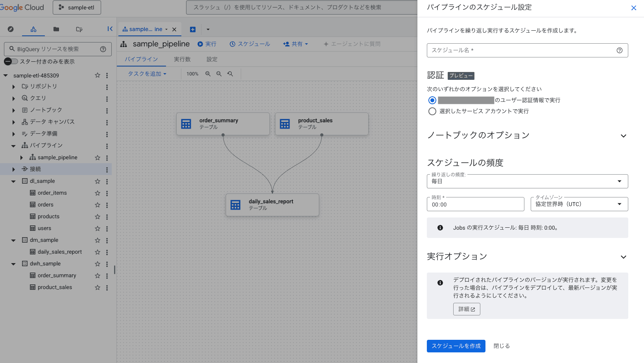Zoom out on the pipeline canvas
Viewport: 644px width, 363px height.
point(219,74)
